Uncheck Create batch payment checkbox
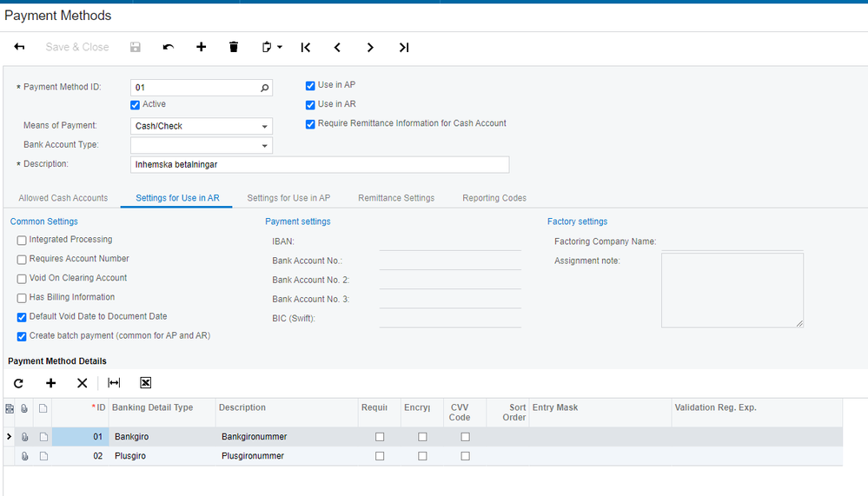This screenshot has width=868, height=496. tap(22, 336)
